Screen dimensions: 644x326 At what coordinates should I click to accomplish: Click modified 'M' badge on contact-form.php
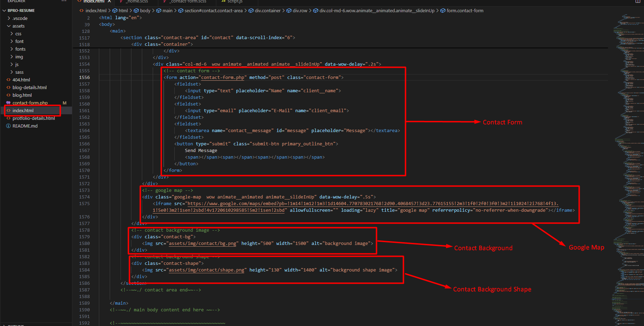(x=65, y=103)
